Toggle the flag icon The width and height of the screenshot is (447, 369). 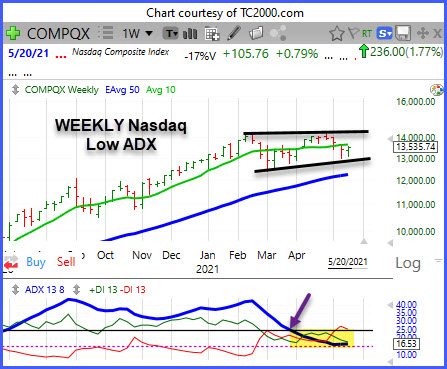353,33
